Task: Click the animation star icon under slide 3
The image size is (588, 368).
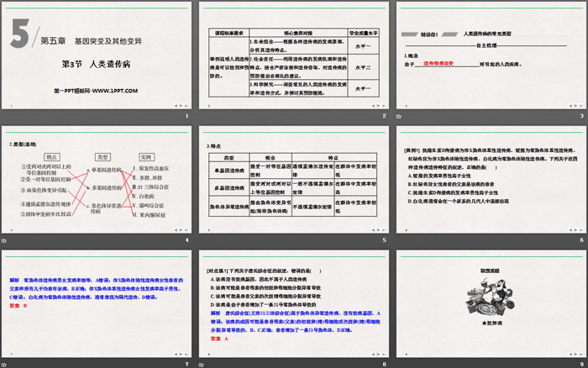Action: (399, 116)
